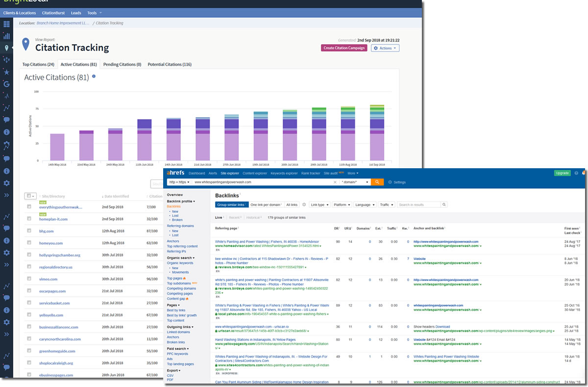Screen dimensions: 588x387
Task: Switch to the Potential Citations (116) tab
Action: point(170,64)
